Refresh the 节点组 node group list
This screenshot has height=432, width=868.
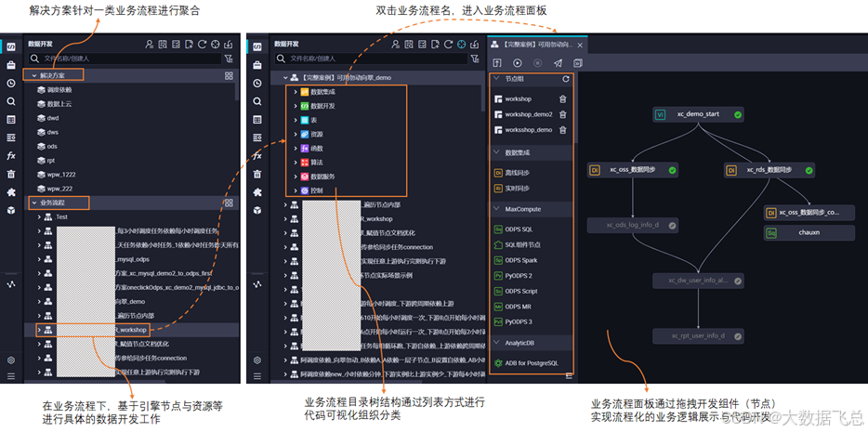click(566, 79)
